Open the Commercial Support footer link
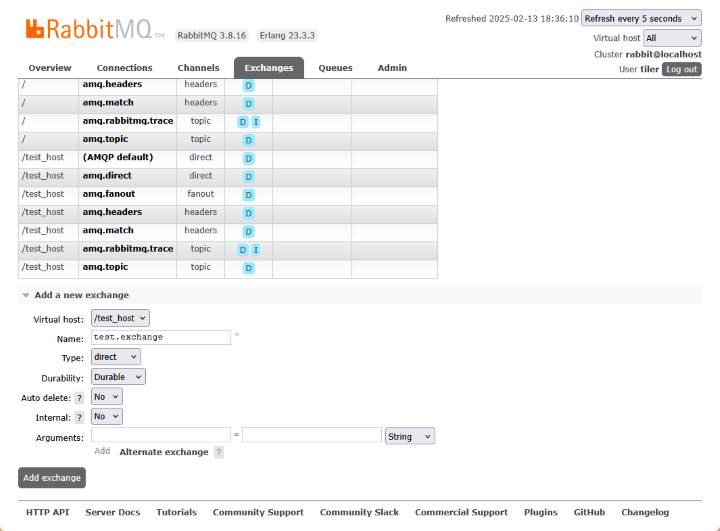Image resolution: width=720 pixels, height=531 pixels. click(461, 512)
